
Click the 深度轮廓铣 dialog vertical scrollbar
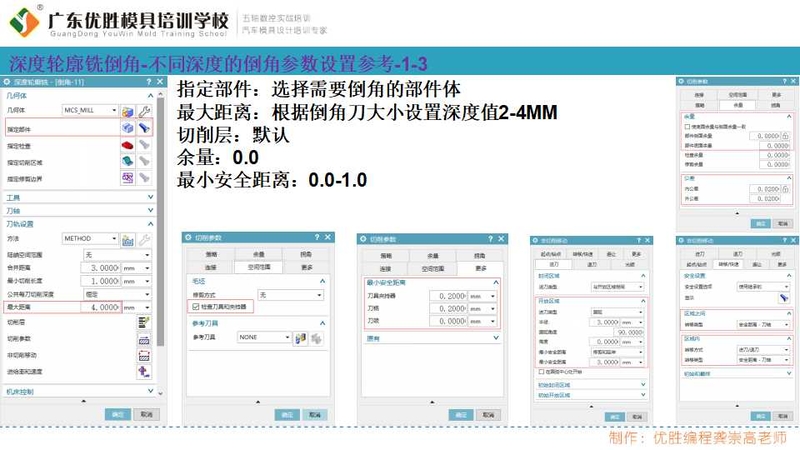point(161,222)
